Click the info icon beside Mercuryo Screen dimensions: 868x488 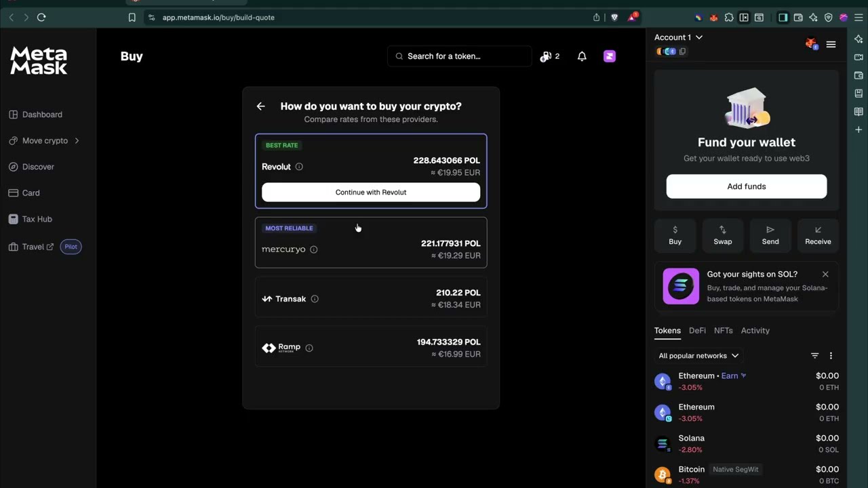pyautogui.click(x=313, y=249)
